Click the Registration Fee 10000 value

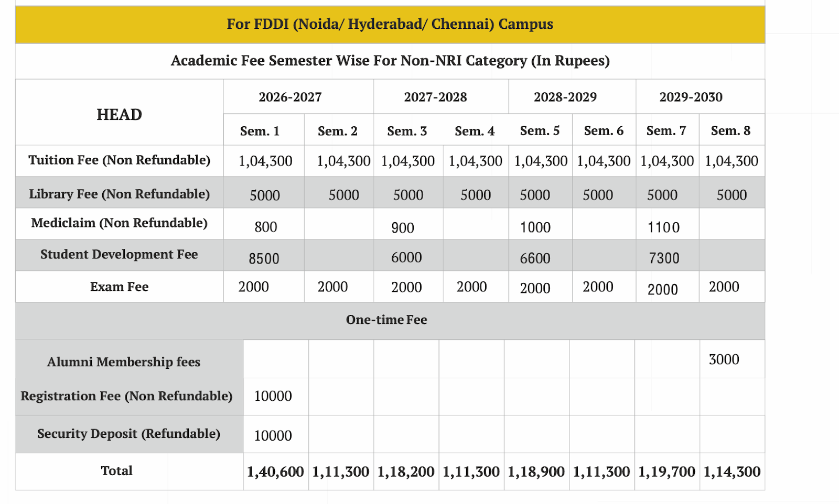coord(273,396)
